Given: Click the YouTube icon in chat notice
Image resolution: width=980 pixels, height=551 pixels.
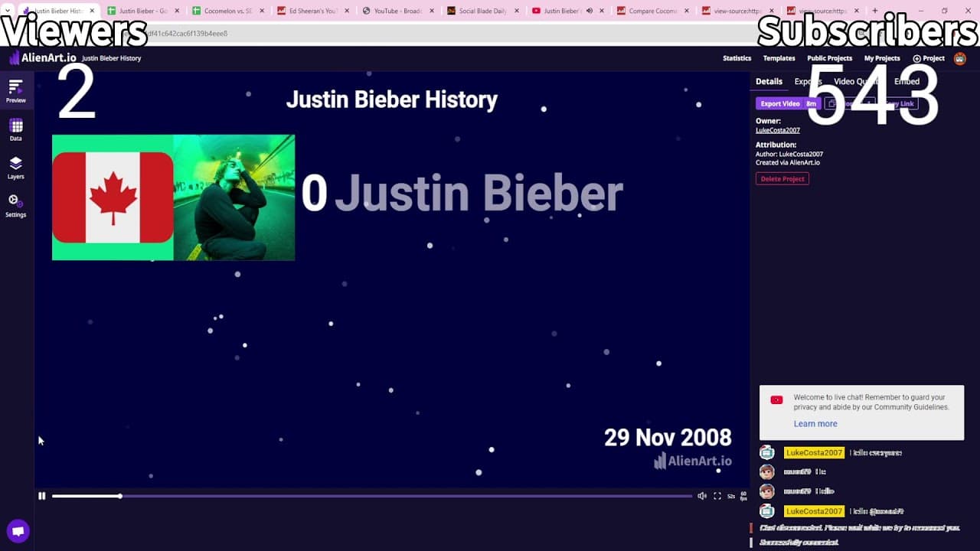Looking at the screenshot, I should [x=776, y=399].
